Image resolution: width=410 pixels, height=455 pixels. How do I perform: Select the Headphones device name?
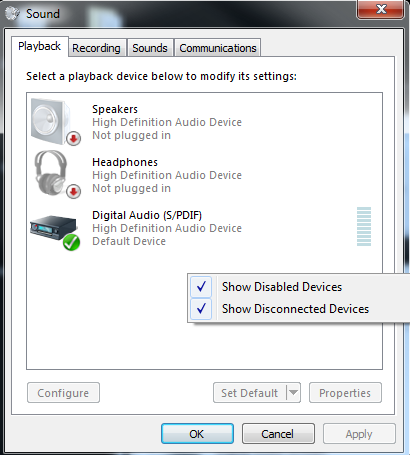pos(125,162)
